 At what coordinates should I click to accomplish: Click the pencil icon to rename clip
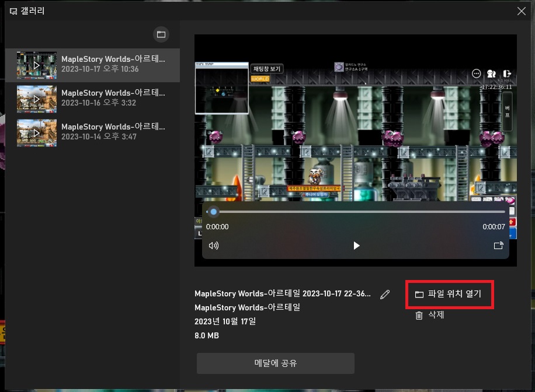[385, 294]
